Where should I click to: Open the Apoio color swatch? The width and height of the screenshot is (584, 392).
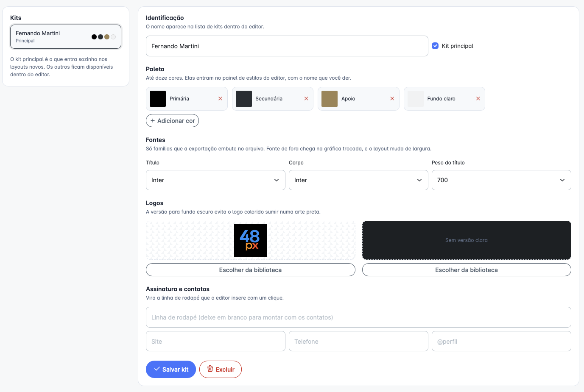click(x=330, y=99)
